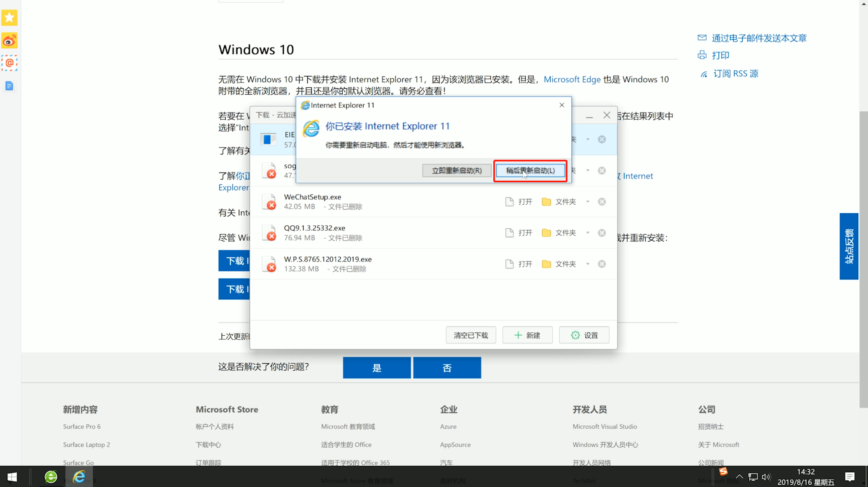Open Azure footer link

448,427
